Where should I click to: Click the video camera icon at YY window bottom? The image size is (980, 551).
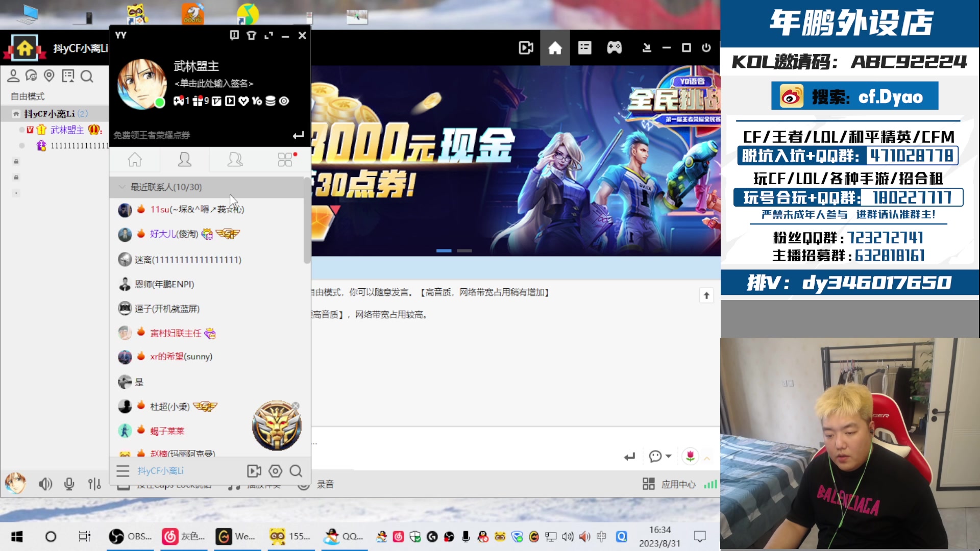click(254, 471)
